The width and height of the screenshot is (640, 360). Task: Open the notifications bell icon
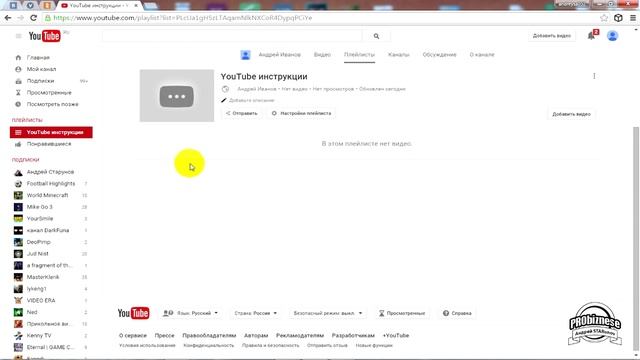[x=591, y=36]
